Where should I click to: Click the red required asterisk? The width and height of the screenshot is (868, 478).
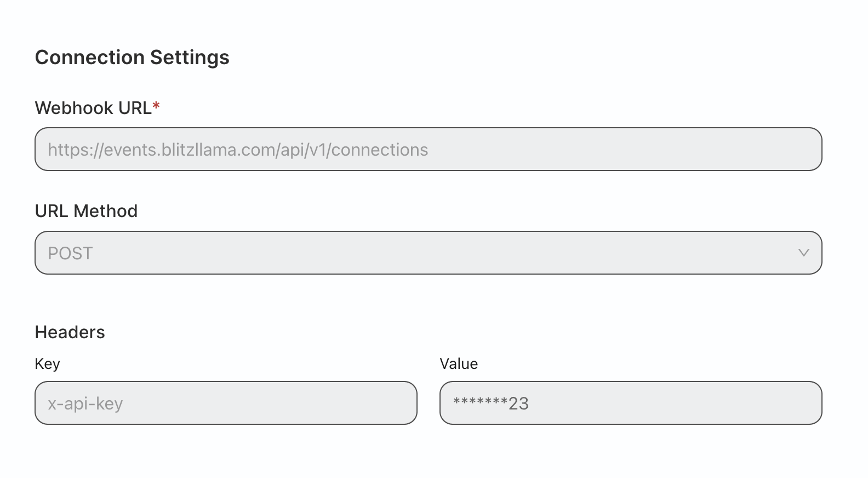(156, 106)
